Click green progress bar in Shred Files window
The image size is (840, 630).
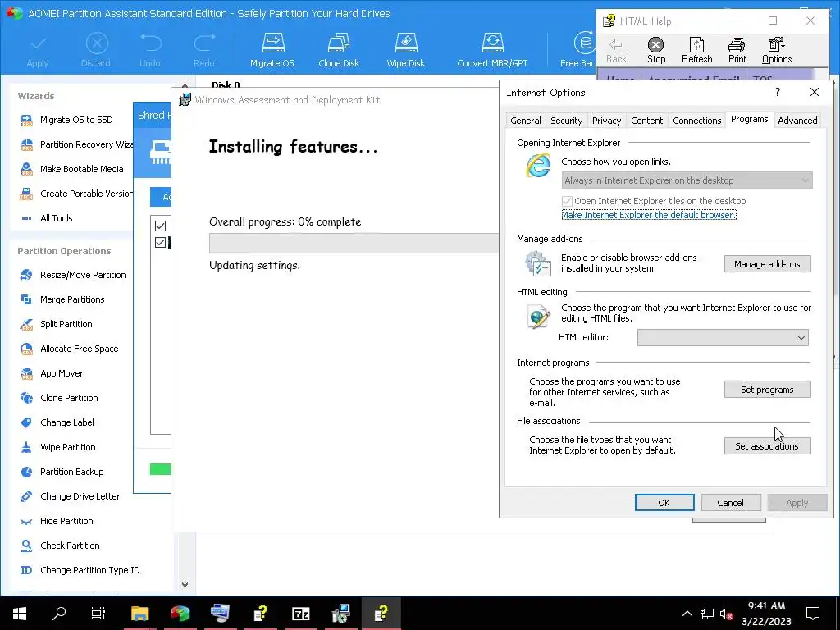pos(160,470)
